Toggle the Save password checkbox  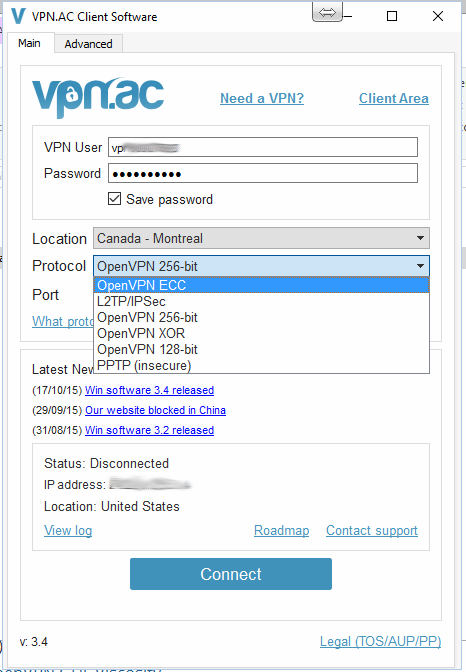click(114, 199)
